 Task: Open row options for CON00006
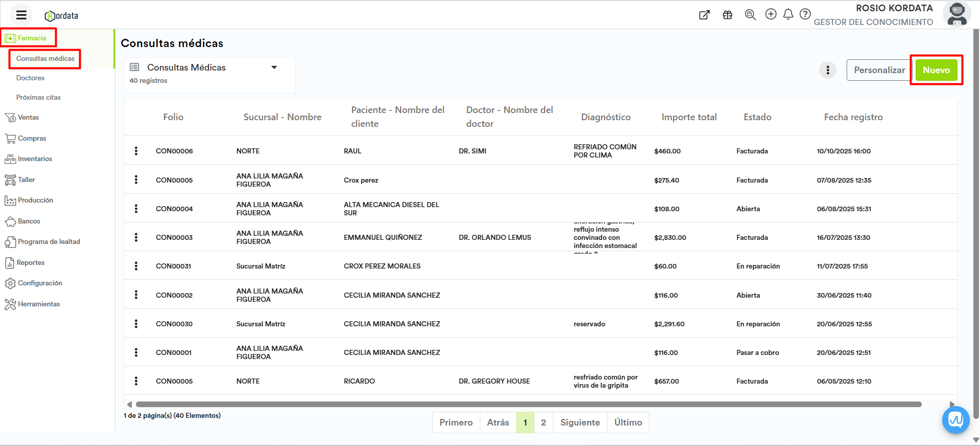[x=136, y=151]
